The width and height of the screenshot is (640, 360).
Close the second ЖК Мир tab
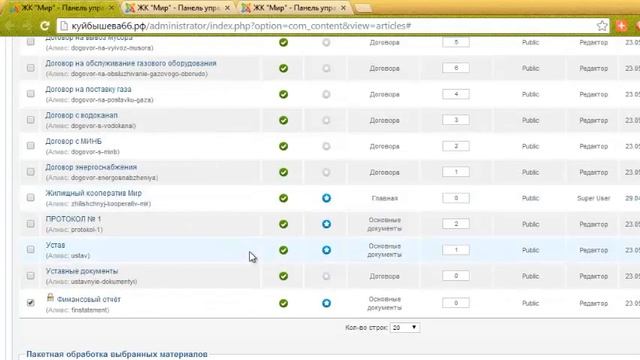point(227,8)
